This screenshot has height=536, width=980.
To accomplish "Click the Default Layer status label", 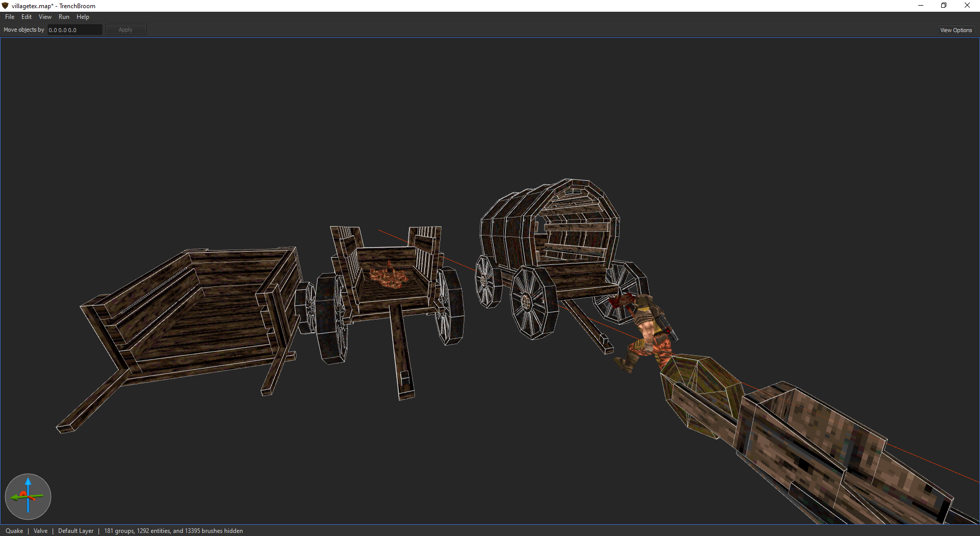I will click(76, 531).
